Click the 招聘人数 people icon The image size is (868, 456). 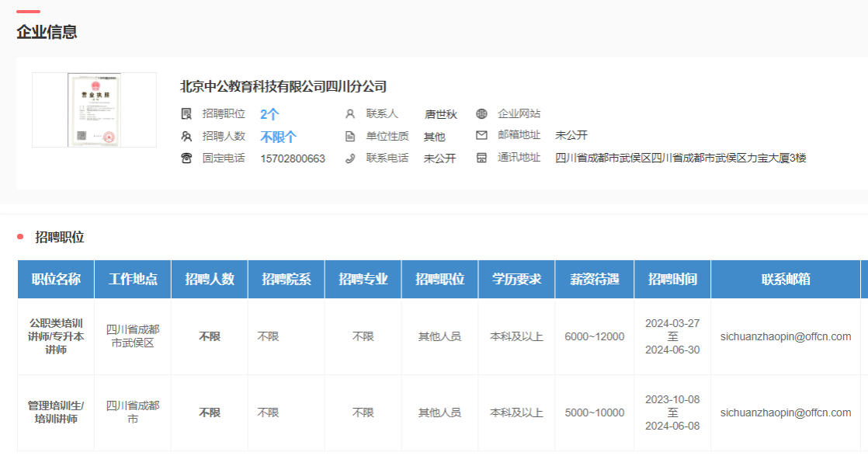186,137
